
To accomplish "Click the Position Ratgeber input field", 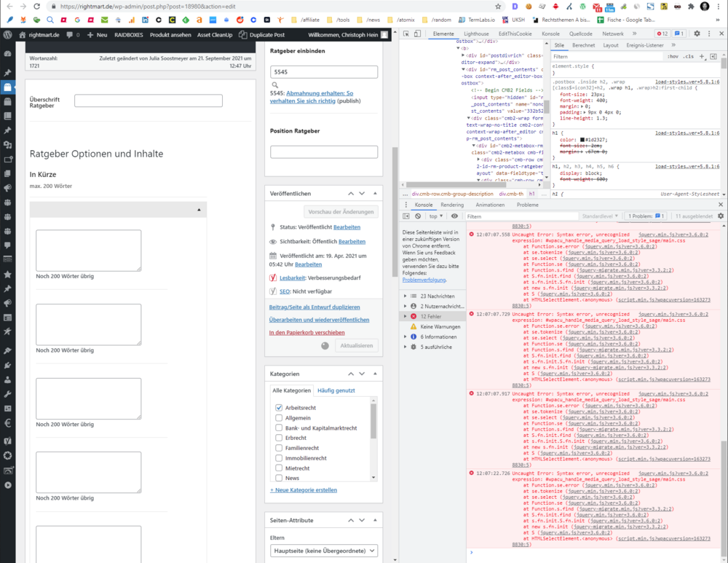I will coord(324,152).
